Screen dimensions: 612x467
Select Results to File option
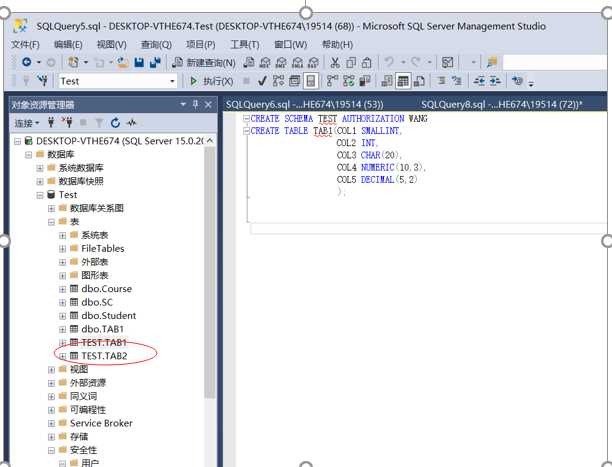(x=419, y=81)
